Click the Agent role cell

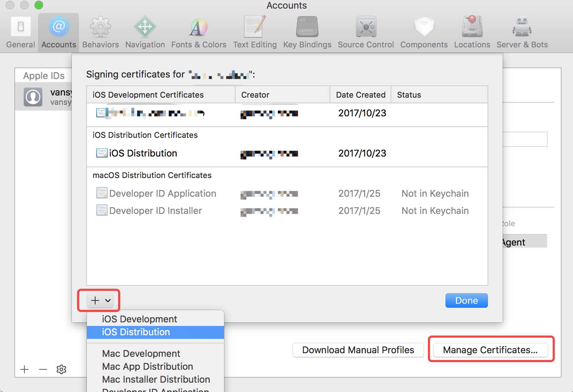(x=525, y=242)
